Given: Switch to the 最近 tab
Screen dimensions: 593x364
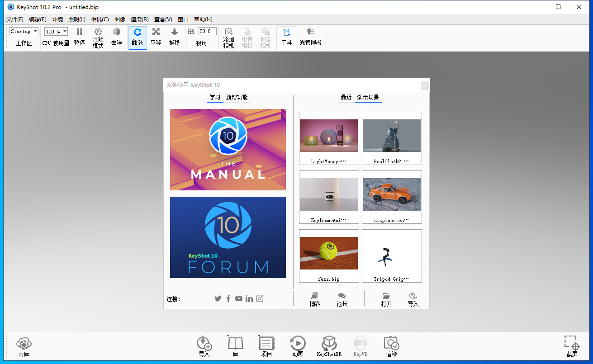Looking at the screenshot, I should [x=346, y=98].
